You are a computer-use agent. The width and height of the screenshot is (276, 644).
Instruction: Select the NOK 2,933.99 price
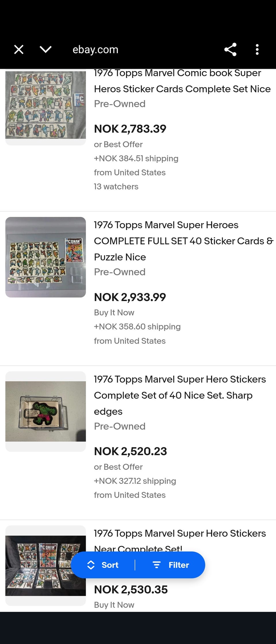tap(130, 297)
